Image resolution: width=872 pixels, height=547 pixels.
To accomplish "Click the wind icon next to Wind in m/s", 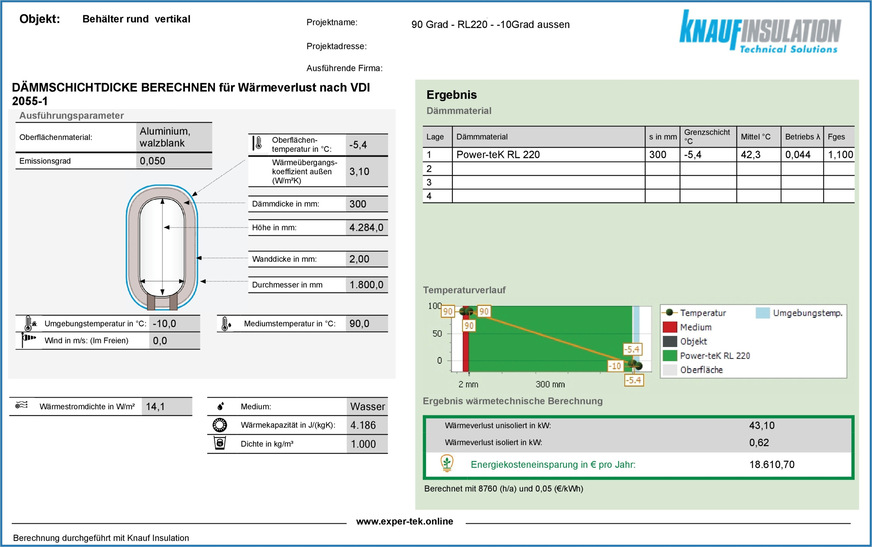I will pyautogui.click(x=27, y=340).
